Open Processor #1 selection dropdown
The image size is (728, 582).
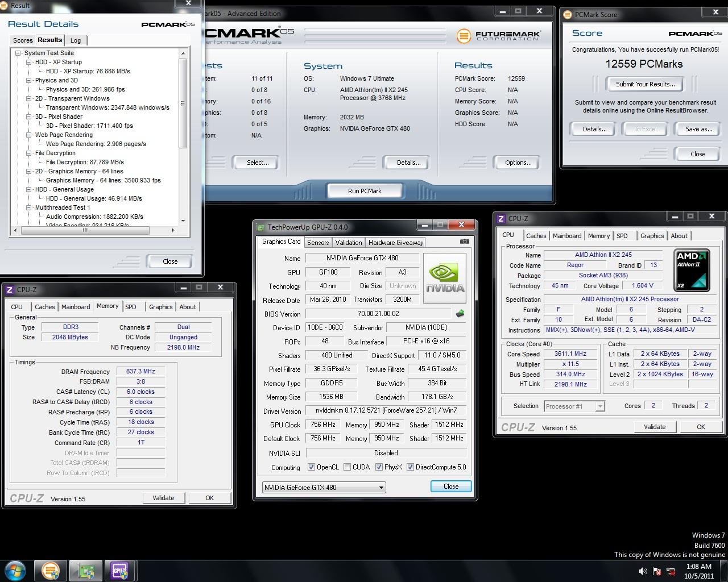click(574, 406)
